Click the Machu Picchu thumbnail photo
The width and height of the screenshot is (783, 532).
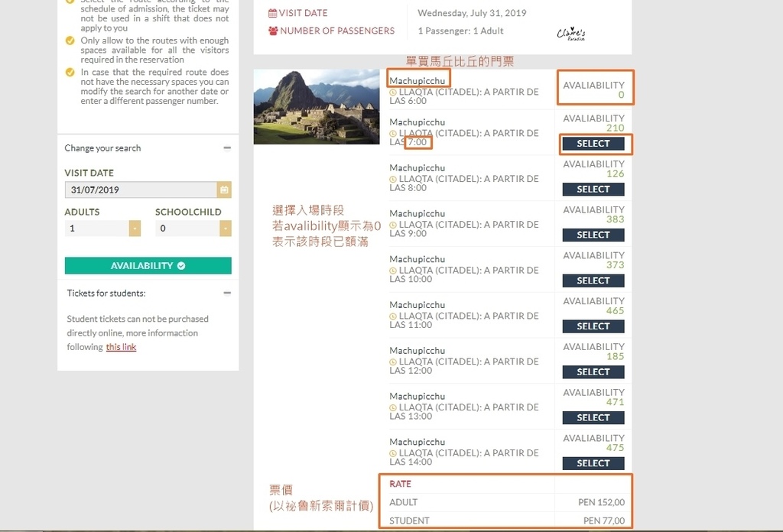click(x=317, y=107)
